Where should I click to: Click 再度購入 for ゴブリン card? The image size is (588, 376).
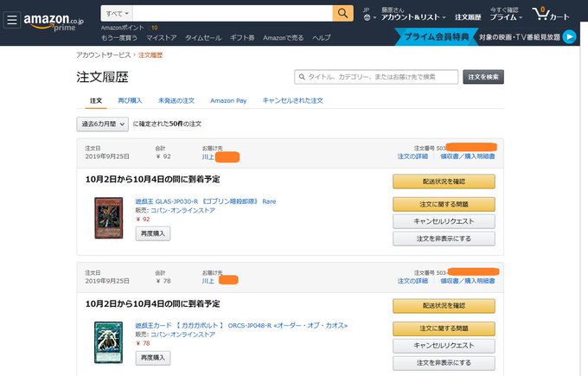(153, 233)
